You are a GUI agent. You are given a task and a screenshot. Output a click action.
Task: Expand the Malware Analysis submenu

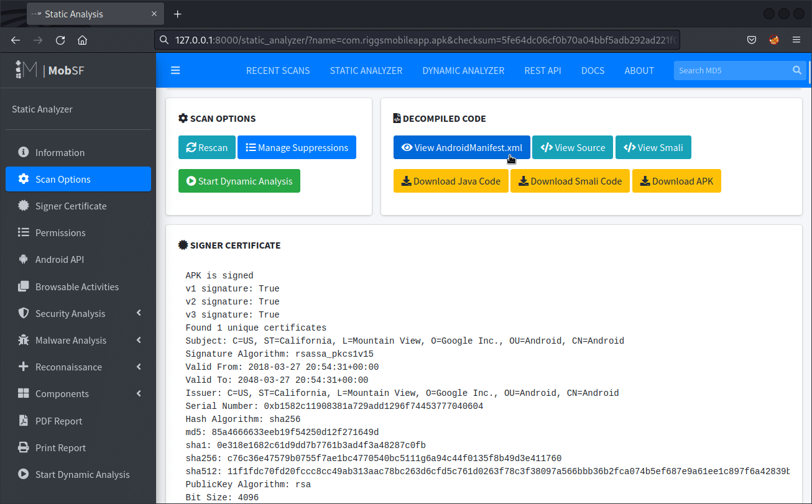pyautogui.click(x=139, y=340)
